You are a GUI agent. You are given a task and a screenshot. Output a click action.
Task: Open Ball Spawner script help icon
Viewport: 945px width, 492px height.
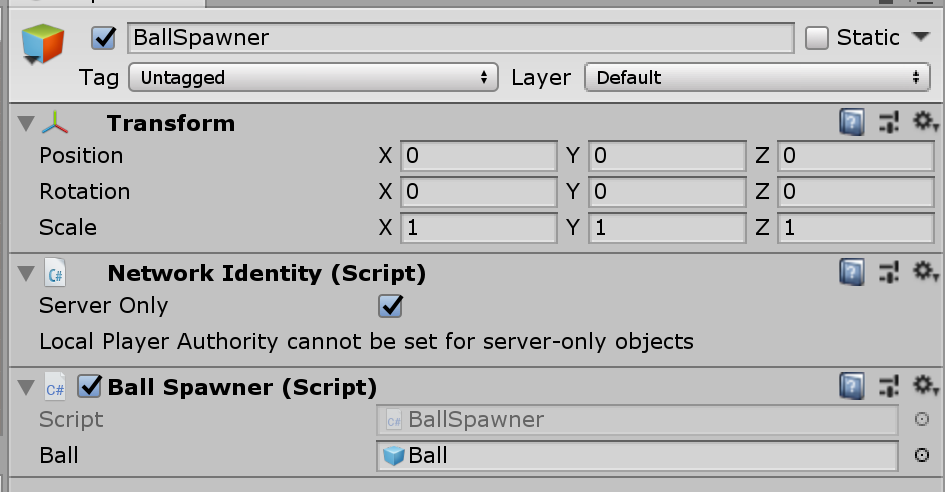click(851, 386)
